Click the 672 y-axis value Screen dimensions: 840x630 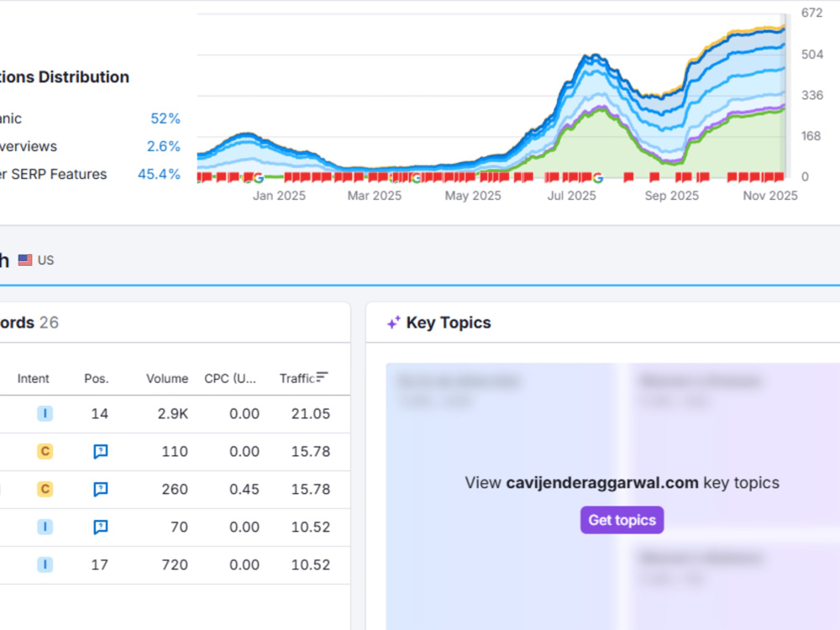pyautogui.click(x=811, y=13)
